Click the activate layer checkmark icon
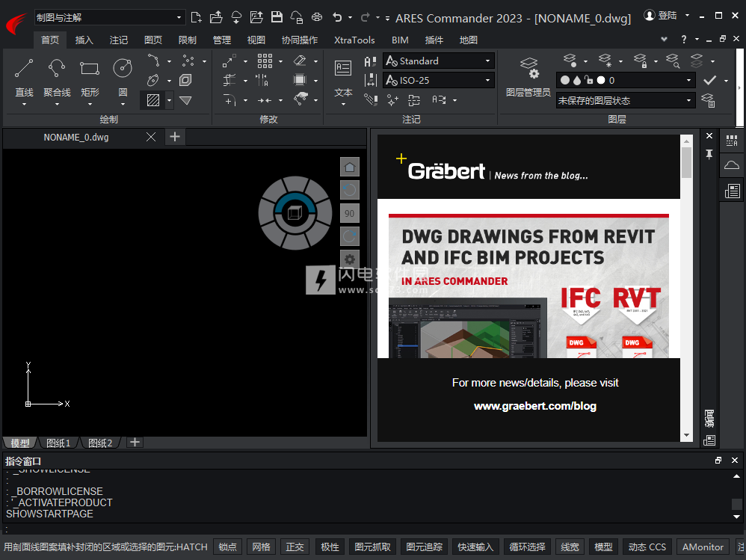Screen dimensions: 746x560 click(x=710, y=81)
